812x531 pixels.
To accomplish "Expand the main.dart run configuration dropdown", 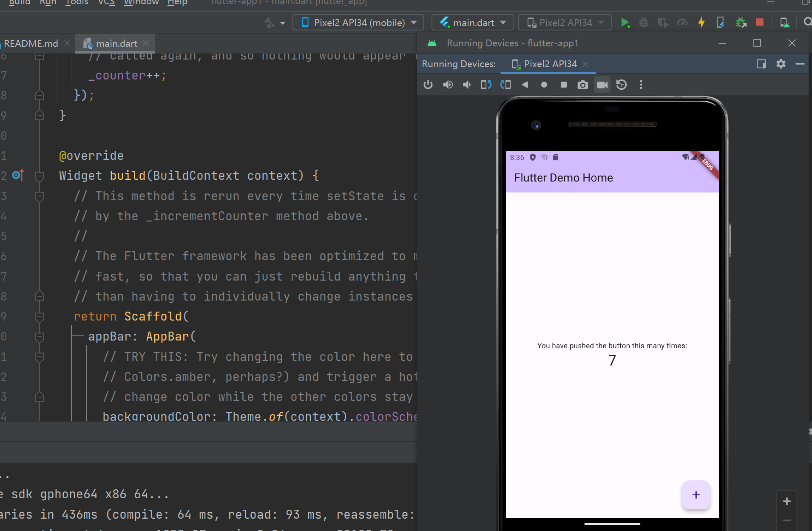I will tap(472, 22).
